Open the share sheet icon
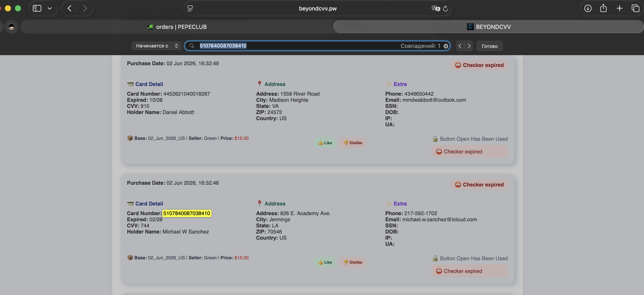The height and width of the screenshot is (295, 644). [604, 8]
